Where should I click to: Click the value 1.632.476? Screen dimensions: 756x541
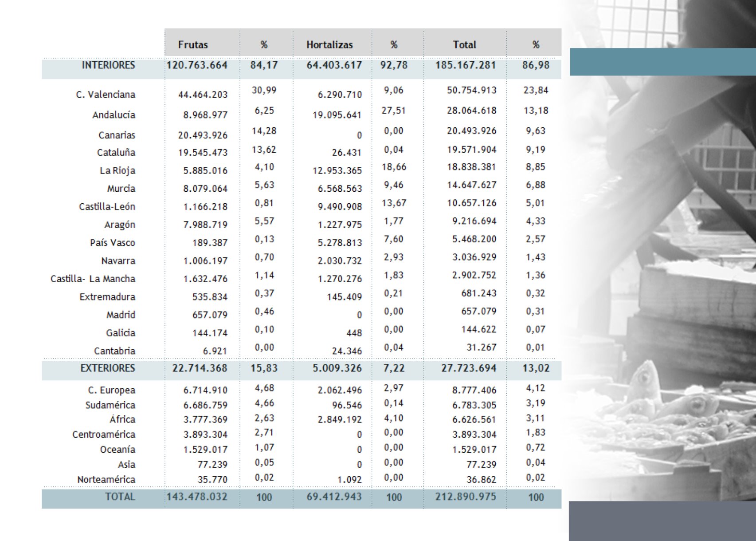[205, 279]
